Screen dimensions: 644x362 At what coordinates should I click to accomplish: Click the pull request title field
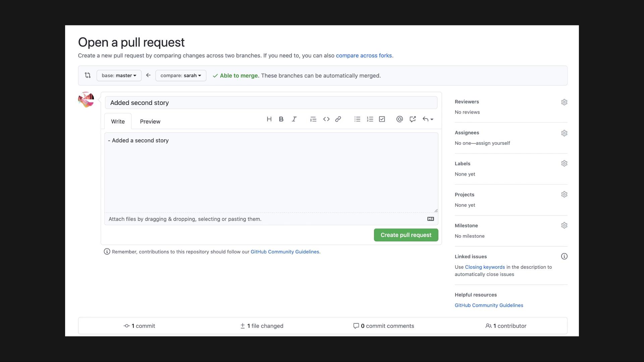[271, 103]
